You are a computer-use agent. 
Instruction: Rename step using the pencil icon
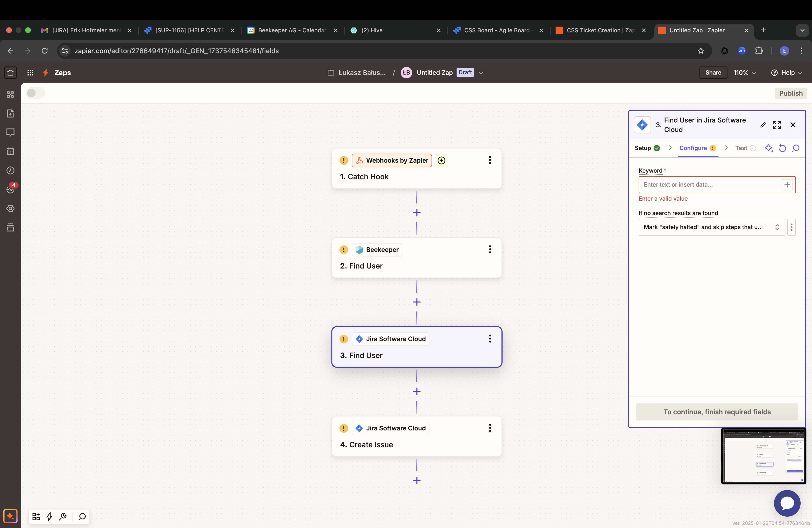pyautogui.click(x=763, y=125)
